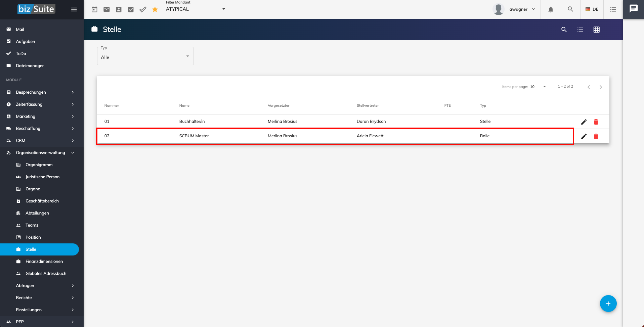The width and height of the screenshot is (644, 327).
Task: Add a new Stelle with plus button
Action: (x=608, y=303)
